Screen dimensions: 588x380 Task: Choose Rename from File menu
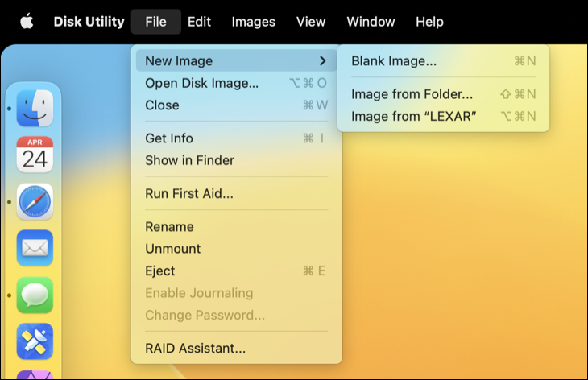pos(237,227)
